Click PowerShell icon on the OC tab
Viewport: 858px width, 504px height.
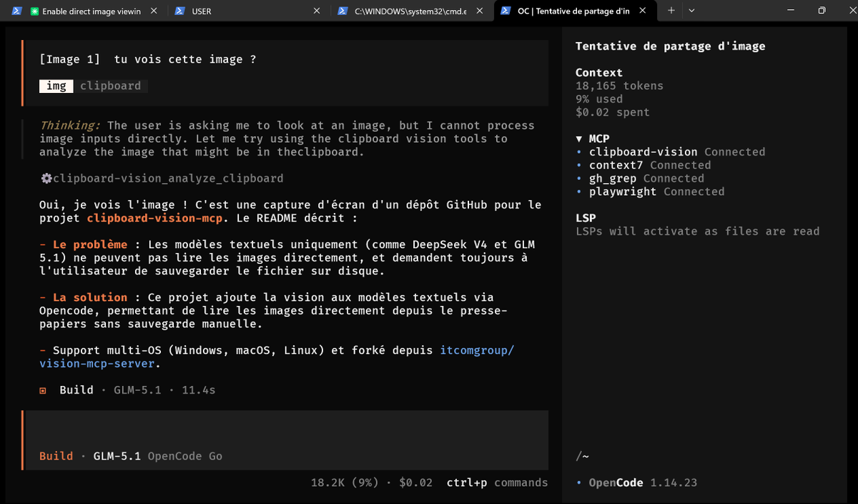(x=506, y=11)
